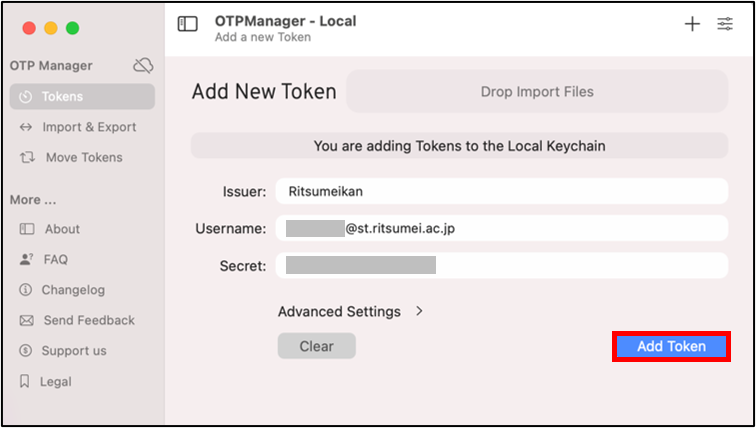Click the Support us dollar icon
The image size is (756, 428).
coord(25,350)
